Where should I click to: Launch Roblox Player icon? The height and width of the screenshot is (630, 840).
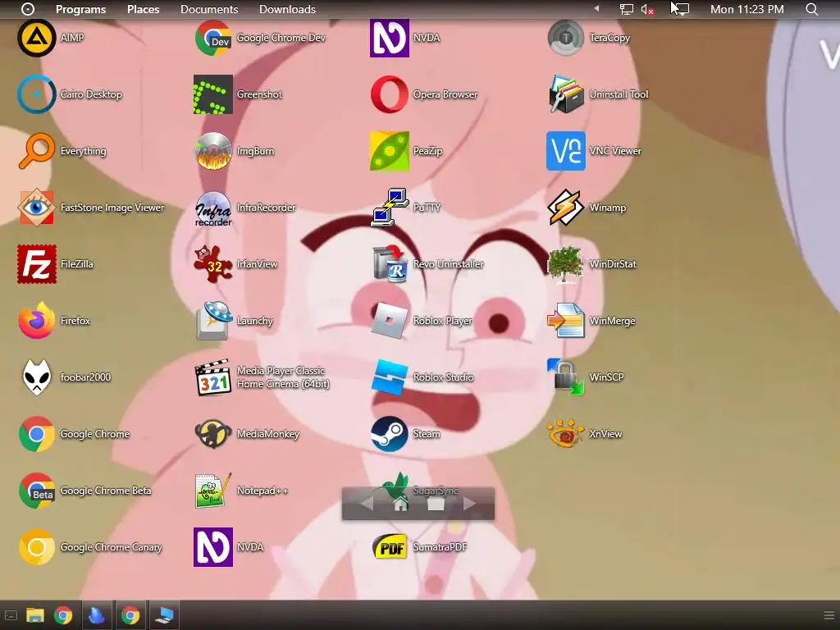390,321
